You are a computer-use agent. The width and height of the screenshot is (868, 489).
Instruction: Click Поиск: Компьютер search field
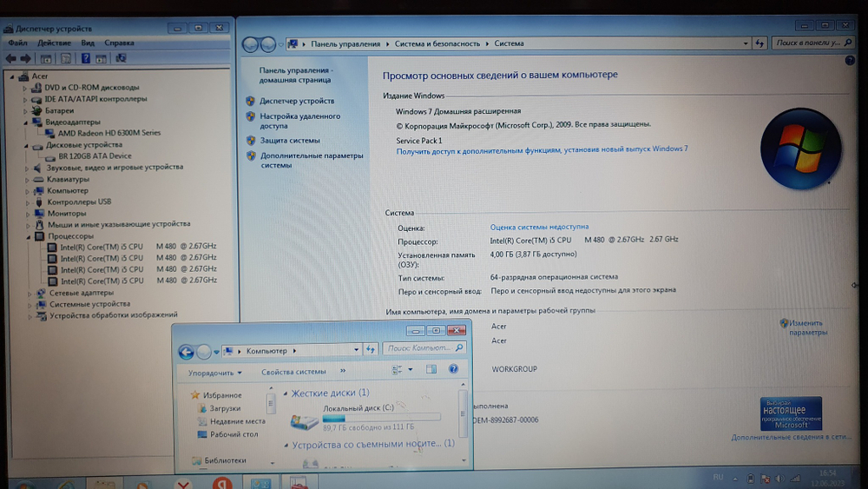pyautogui.click(x=424, y=348)
